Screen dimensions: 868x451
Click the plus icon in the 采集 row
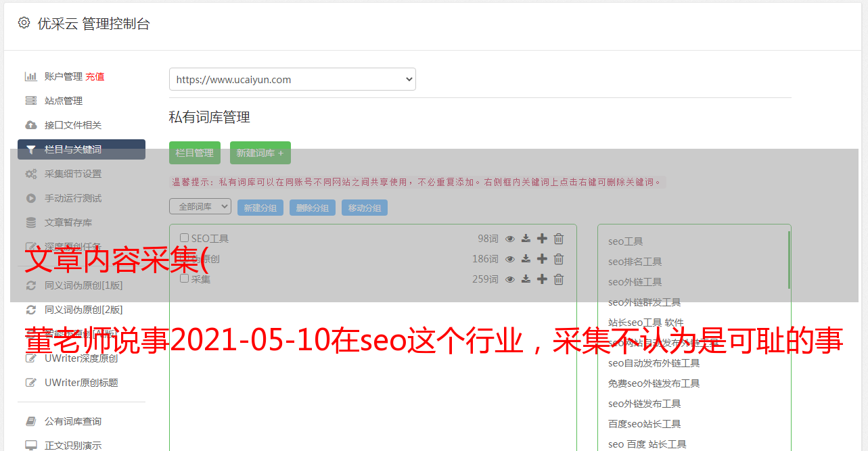tap(542, 279)
